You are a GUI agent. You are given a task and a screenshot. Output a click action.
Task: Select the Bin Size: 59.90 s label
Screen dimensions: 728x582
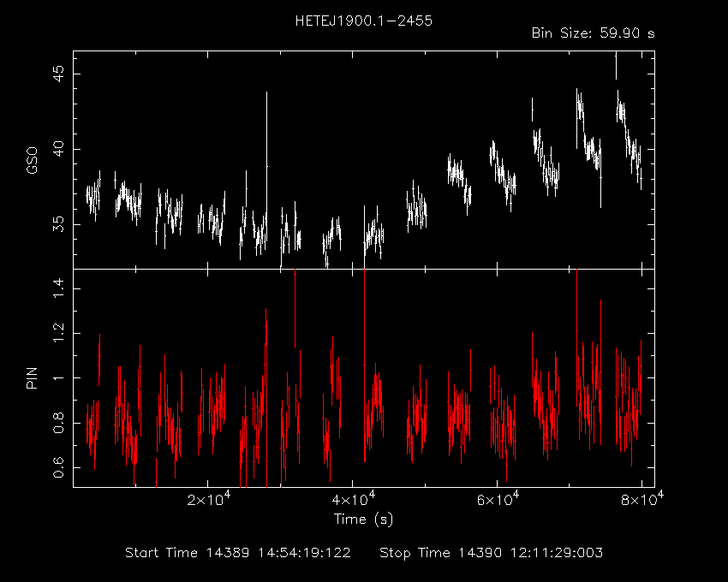[x=593, y=33]
